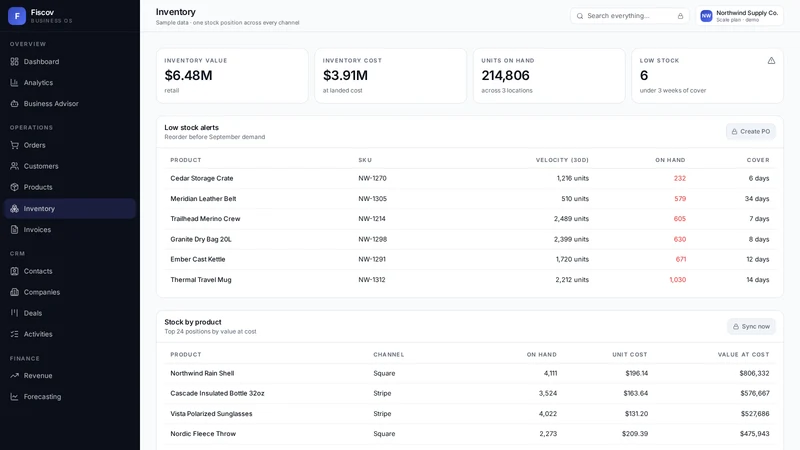
Task: Click the Units On Hand card
Action: click(x=549, y=76)
